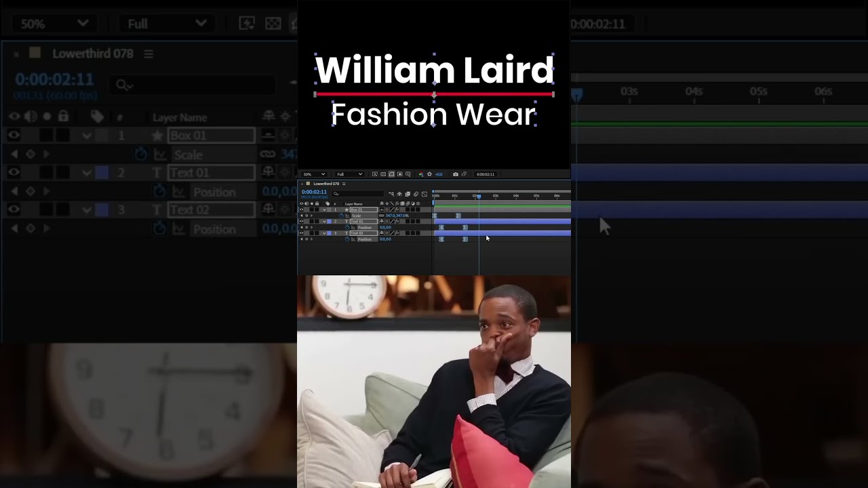This screenshot has width=868, height=488.
Task: Add a Scale keyframe diamond in enlarged dimmed panel
Action: pos(30,155)
